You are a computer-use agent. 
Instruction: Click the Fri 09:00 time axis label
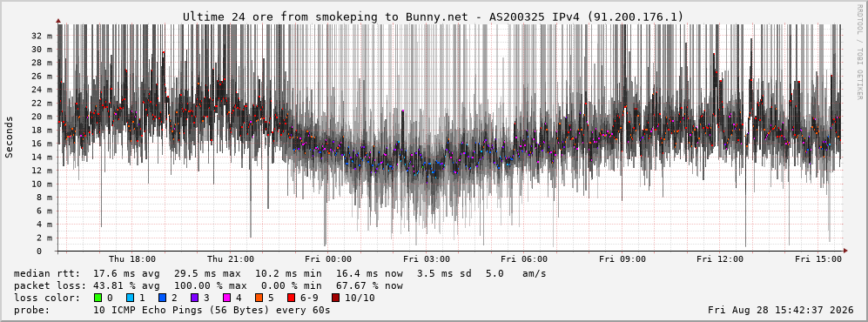point(622,259)
